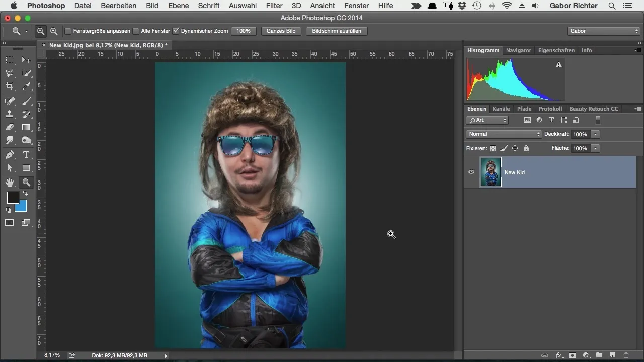Image resolution: width=644 pixels, height=362 pixels.
Task: Enable Alle Fenster checkbox
Action: pos(136,31)
